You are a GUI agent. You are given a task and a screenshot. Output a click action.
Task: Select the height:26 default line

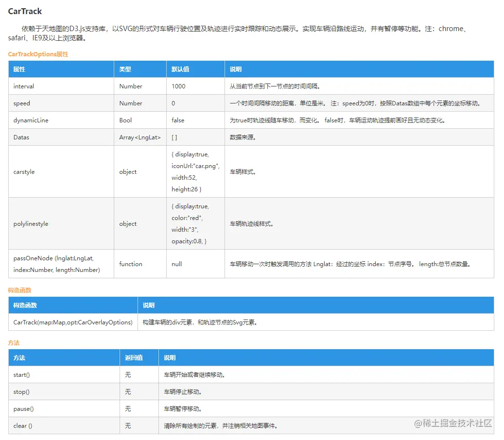pos(187,189)
